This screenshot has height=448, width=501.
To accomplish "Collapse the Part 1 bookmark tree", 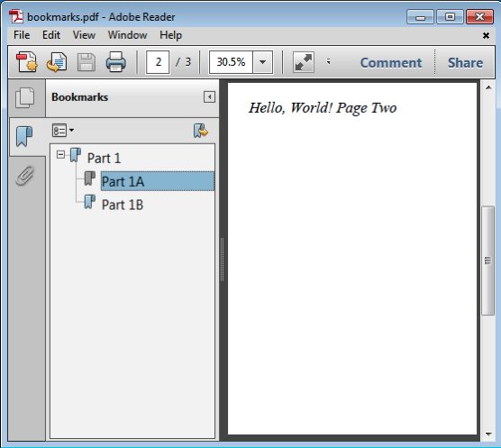I will coord(60,155).
